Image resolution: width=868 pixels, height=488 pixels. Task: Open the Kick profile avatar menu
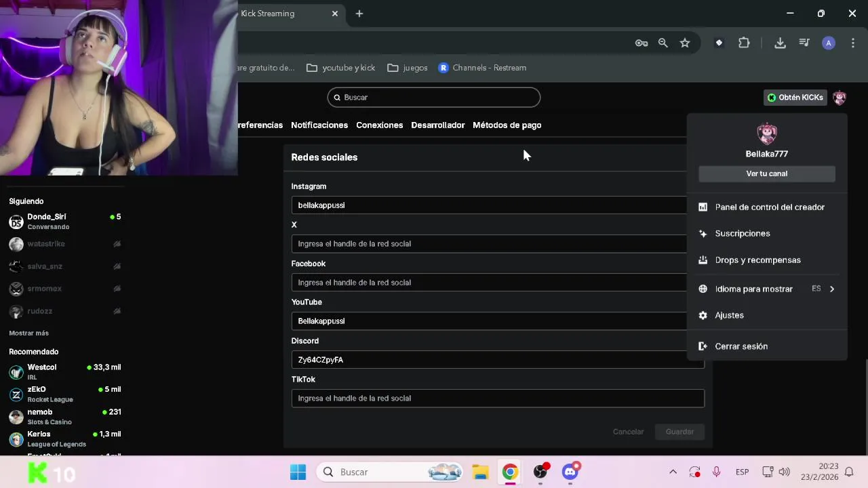point(840,98)
